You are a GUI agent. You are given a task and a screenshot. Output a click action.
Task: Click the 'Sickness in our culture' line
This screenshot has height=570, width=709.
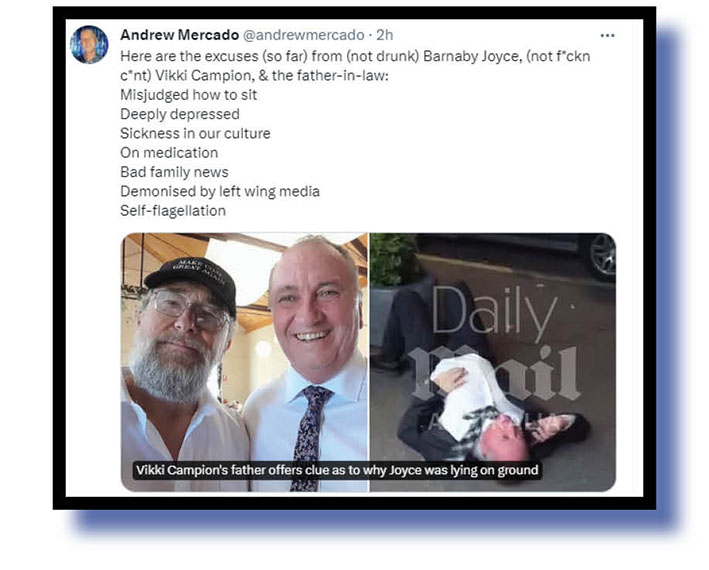coord(195,133)
